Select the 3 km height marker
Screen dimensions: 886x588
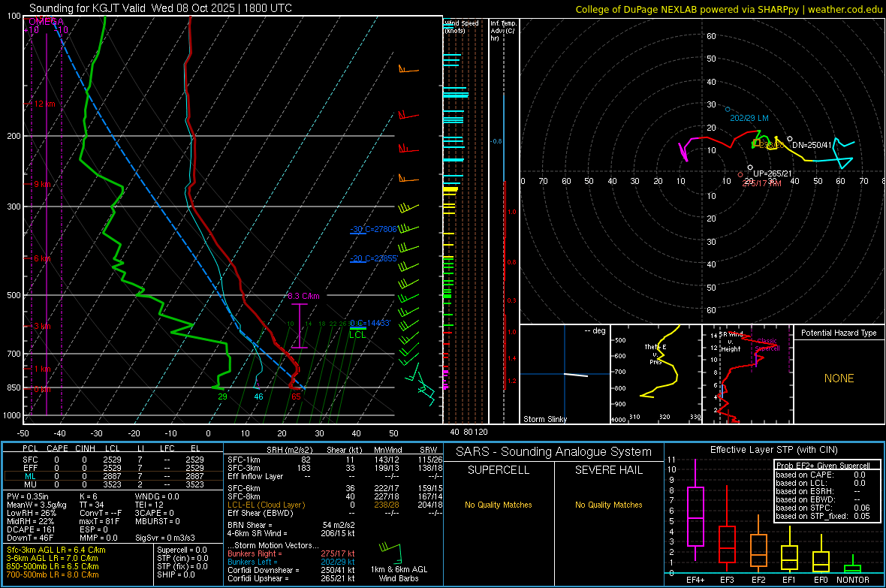pyautogui.click(x=42, y=326)
